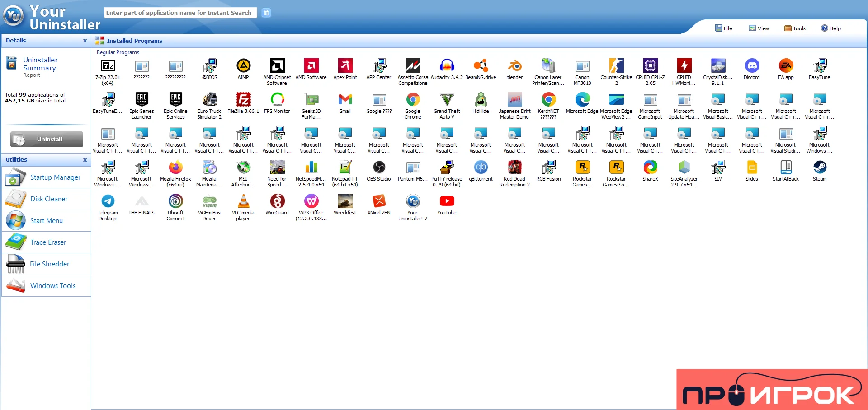Click the blender program icon
The height and width of the screenshot is (410, 868).
pos(514,66)
